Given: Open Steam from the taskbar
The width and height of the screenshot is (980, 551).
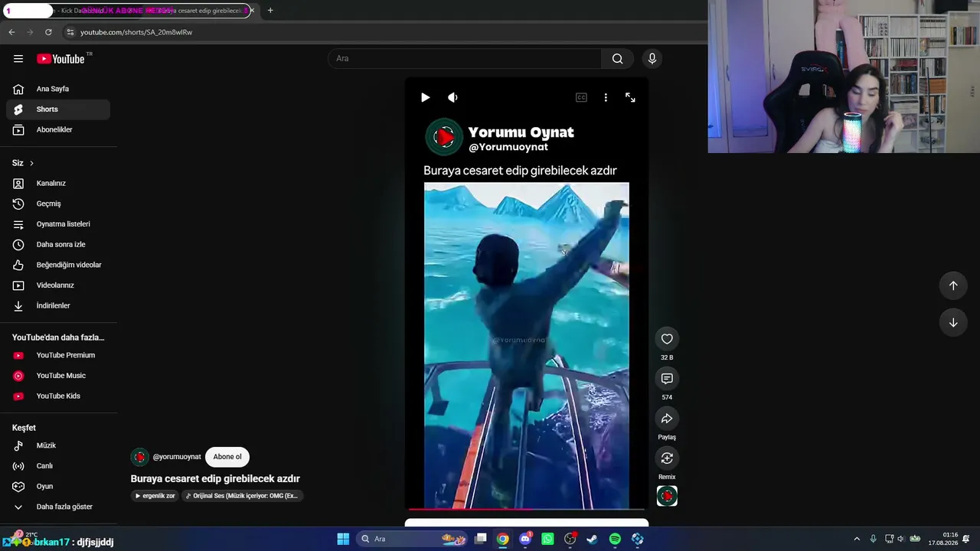Looking at the screenshot, I should coord(592,539).
